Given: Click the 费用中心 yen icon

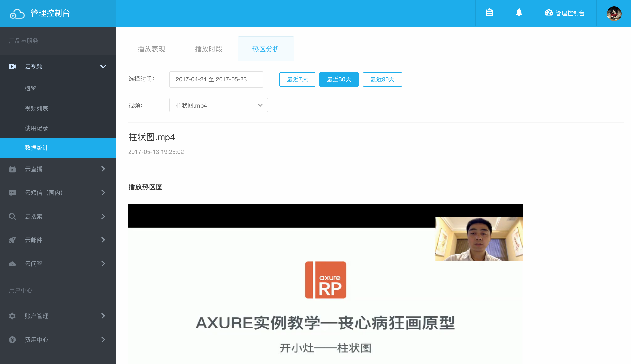Looking at the screenshot, I should click(12, 340).
